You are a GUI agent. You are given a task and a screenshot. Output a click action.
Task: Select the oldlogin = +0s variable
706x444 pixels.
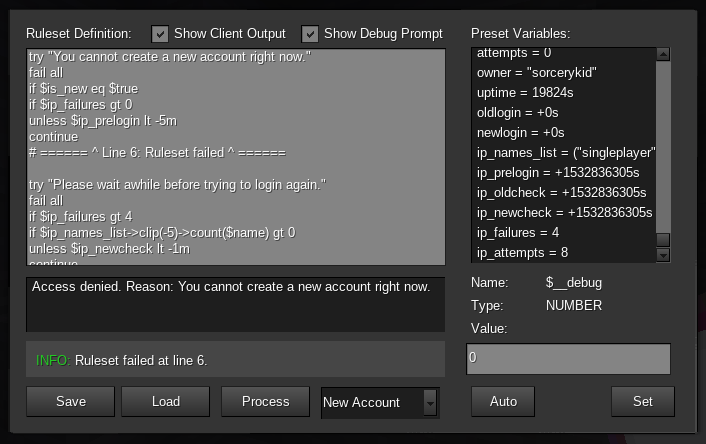[520, 113]
